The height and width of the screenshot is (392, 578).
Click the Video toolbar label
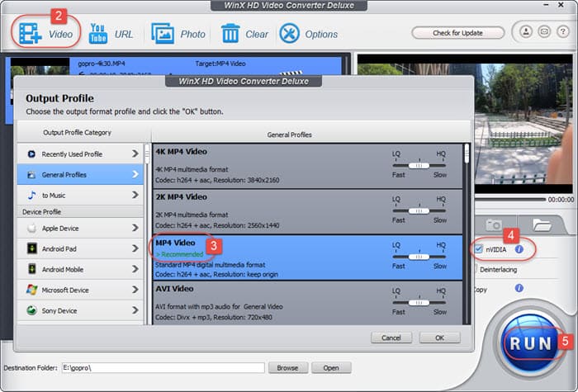pyautogui.click(x=60, y=35)
